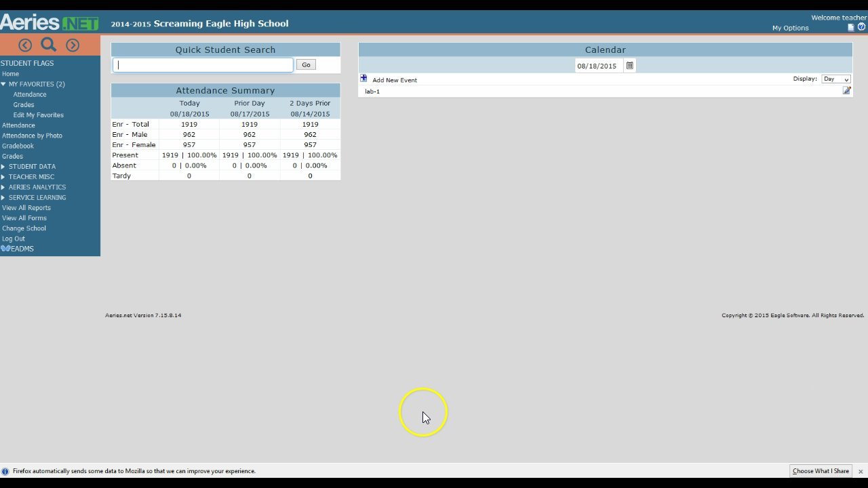Dismiss the Firefox data notification with the X
This screenshot has width=868, height=488.
(x=861, y=470)
